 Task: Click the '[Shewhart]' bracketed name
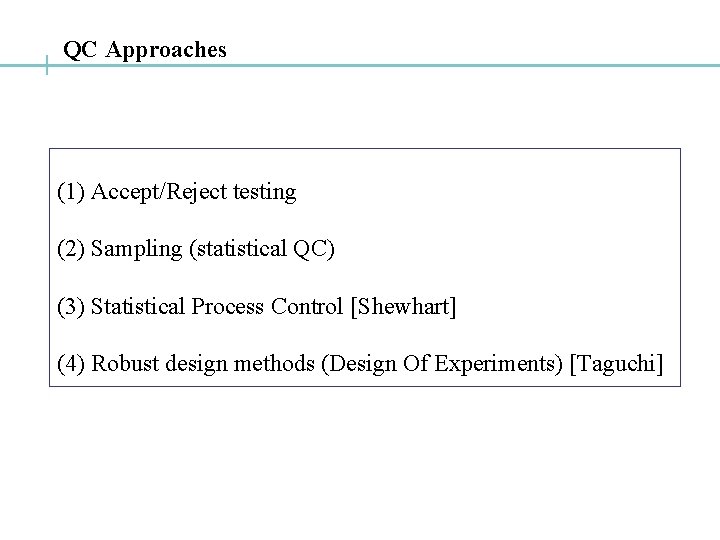tap(404, 307)
